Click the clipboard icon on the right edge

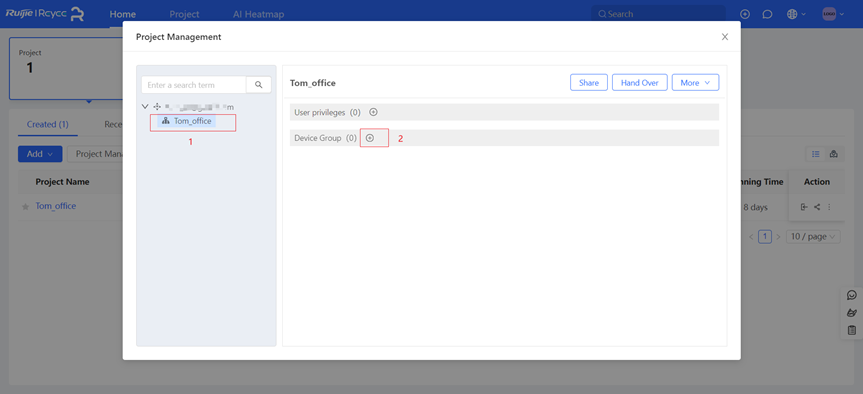tap(851, 330)
